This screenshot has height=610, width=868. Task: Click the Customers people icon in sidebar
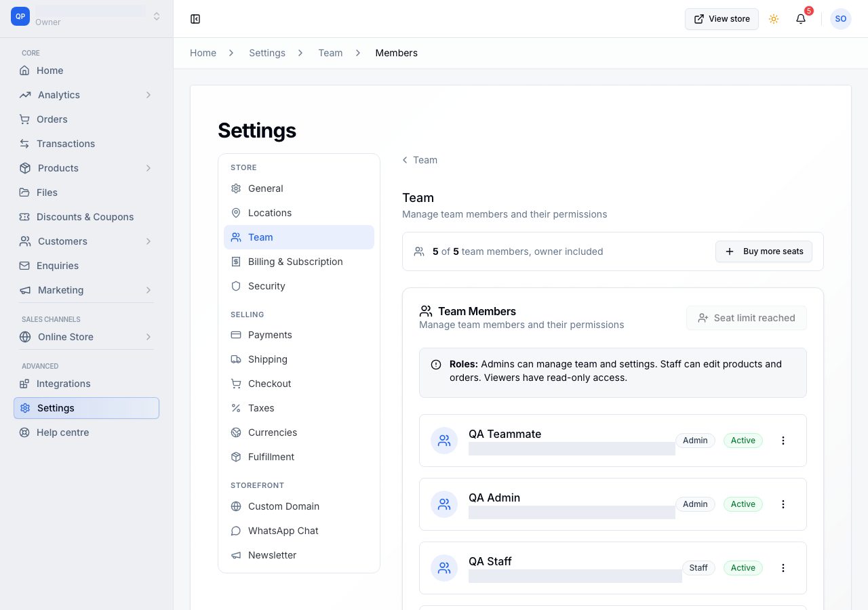[25, 241]
